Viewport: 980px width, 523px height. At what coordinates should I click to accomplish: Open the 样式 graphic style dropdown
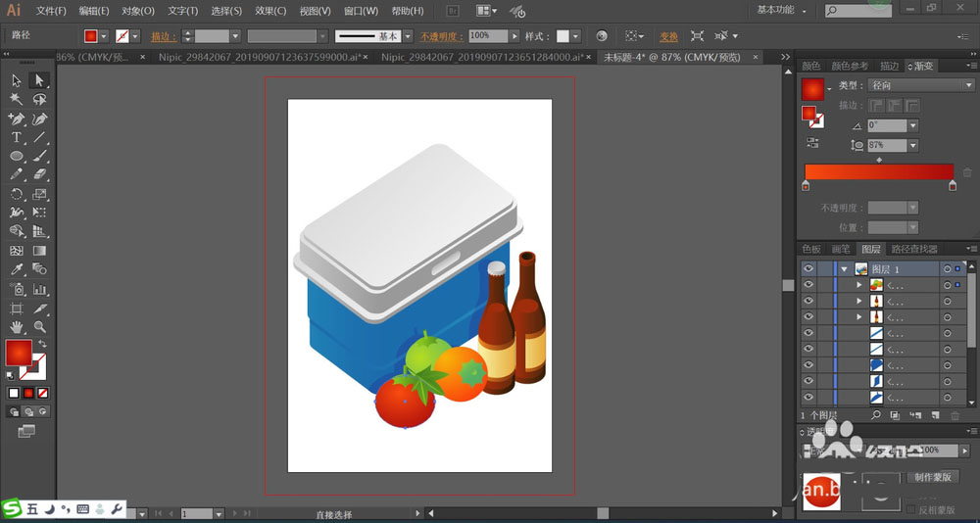click(575, 36)
